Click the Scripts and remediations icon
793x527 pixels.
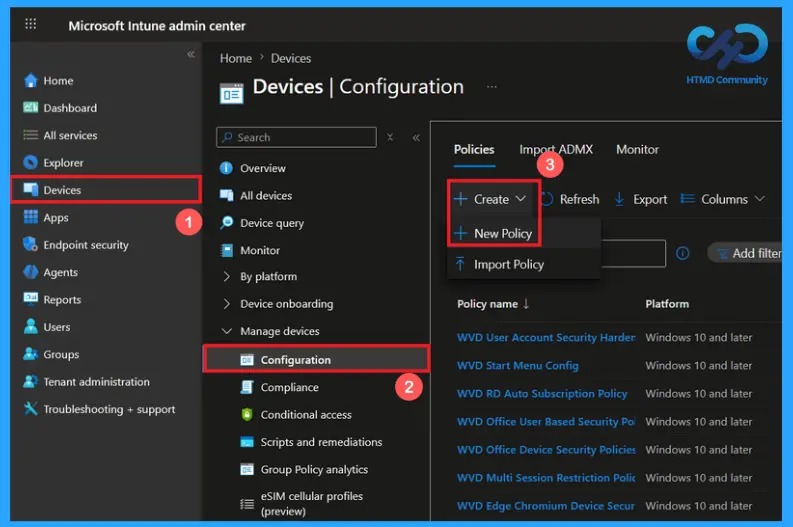pyautogui.click(x=247, y=442)
